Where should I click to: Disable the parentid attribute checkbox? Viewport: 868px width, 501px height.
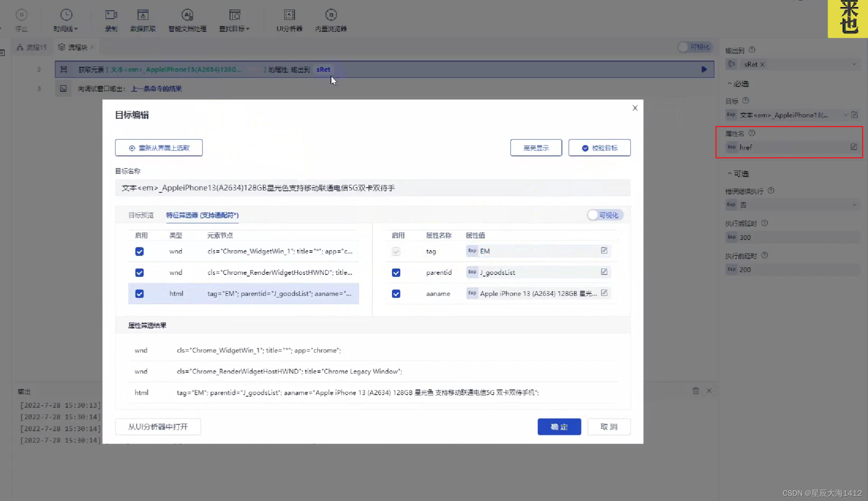396,272
